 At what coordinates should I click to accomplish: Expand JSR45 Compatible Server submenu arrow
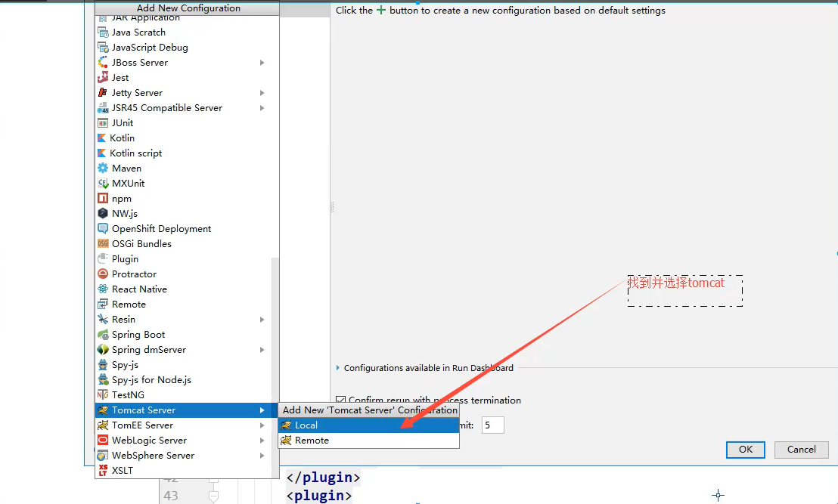tap(262, 108)
